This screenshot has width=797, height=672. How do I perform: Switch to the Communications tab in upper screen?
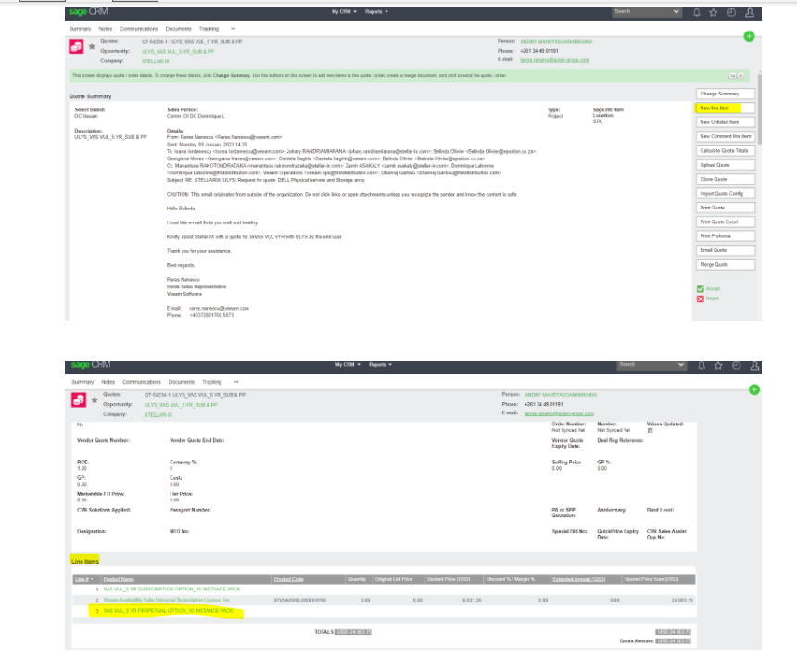pos(139,29)
